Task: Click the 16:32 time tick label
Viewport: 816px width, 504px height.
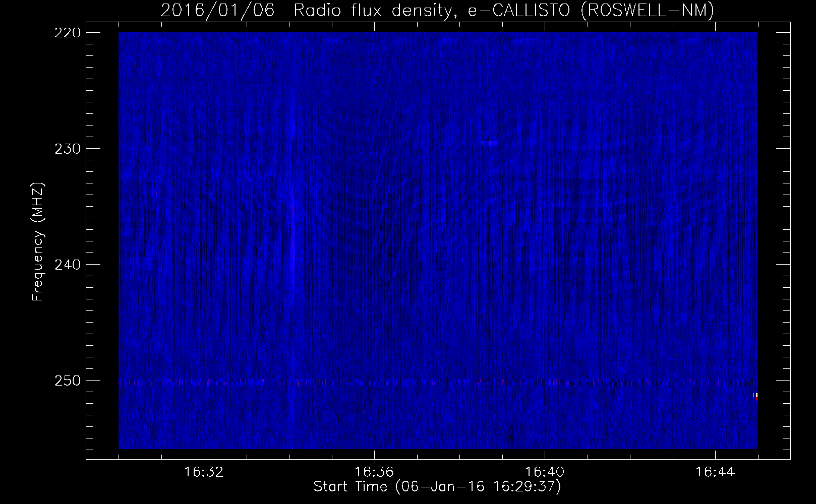Action: 204,472
